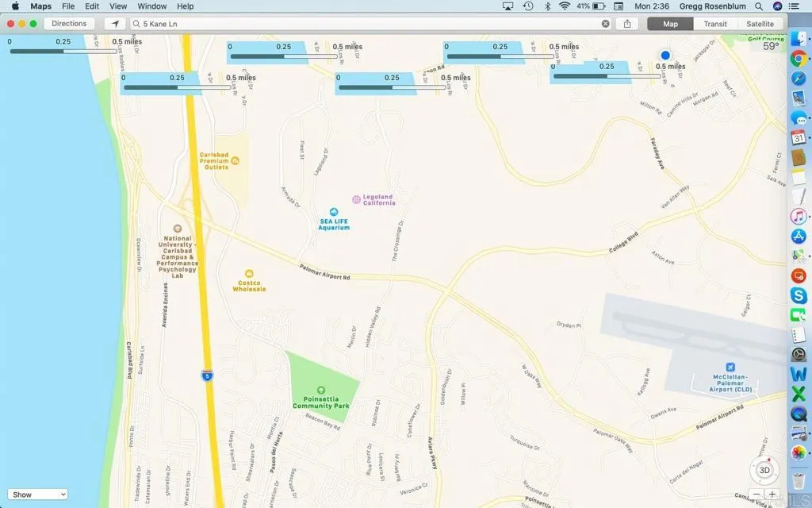Image resolution: width=812 pixels, height=508 pixels.
Task: Launch Skype from the Dock
Action: point(799,295)
